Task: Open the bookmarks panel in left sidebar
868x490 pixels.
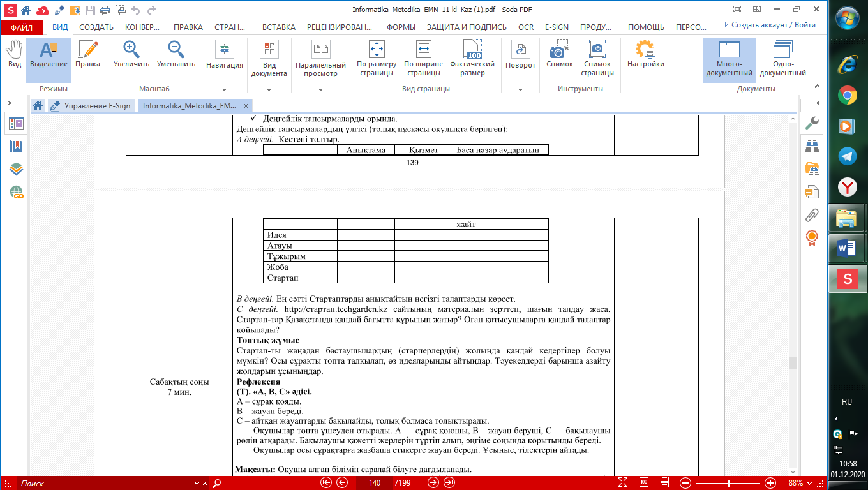Action: [16, 146]
